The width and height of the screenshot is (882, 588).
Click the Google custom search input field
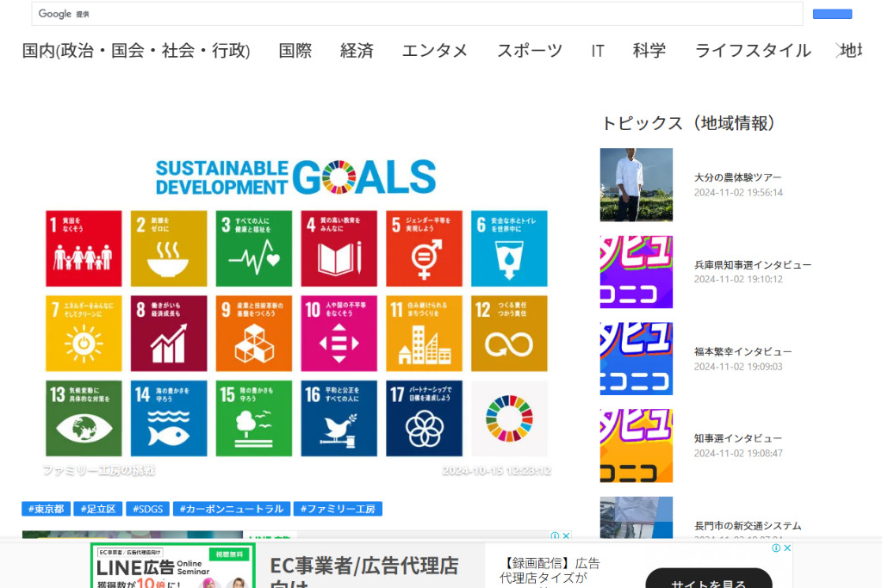417,14
